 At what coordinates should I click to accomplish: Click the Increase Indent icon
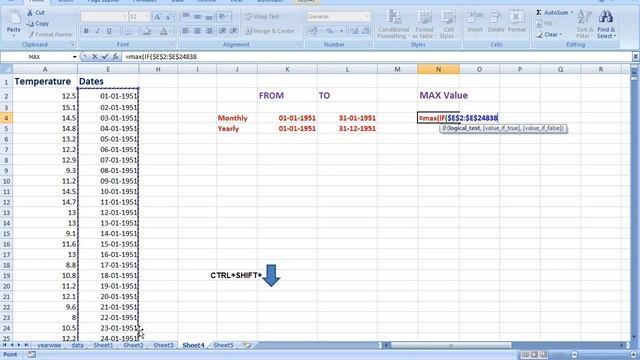point(234,31)
